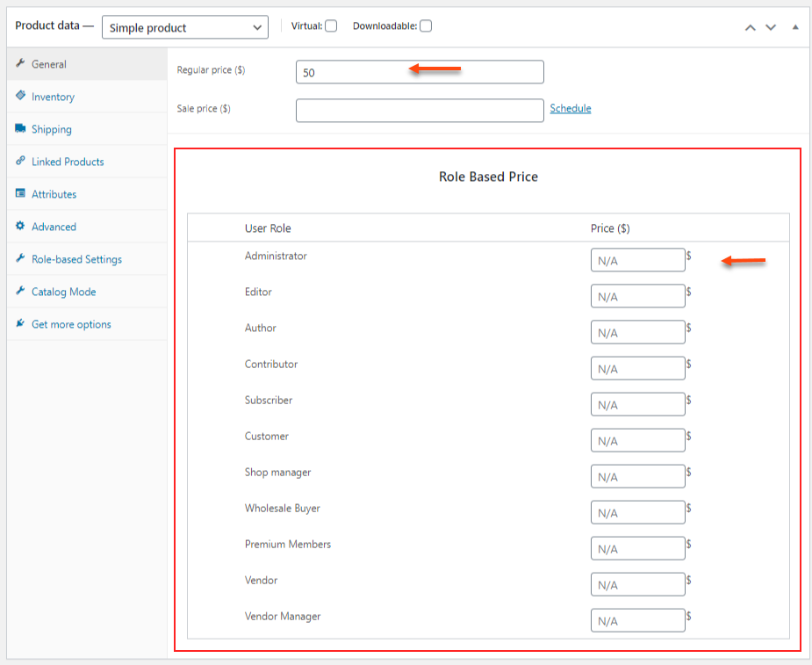Click the Attributes list icon
The image size is (812, 665).
pos(20,193)
